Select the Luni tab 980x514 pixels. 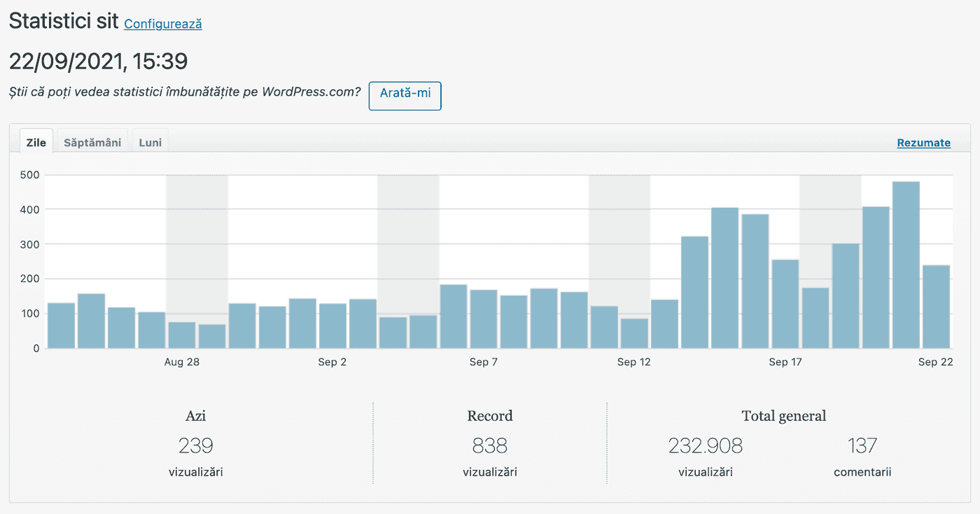pyautogui.click(x=150, y=143)
